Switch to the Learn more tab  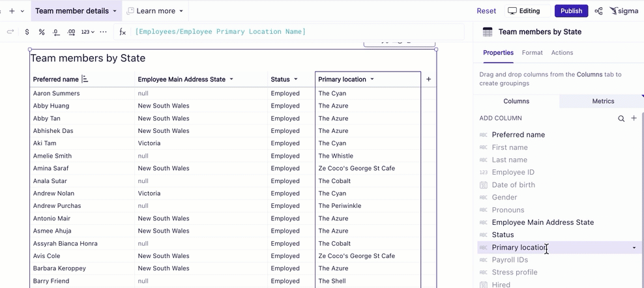156,11
